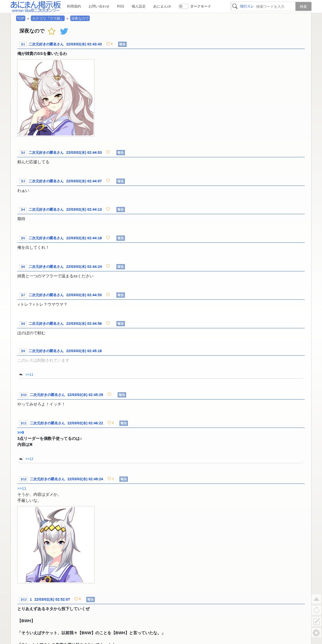Expand reply >>11 under deleted post 9
Screen dimensions: 322x644
(29, 374)
